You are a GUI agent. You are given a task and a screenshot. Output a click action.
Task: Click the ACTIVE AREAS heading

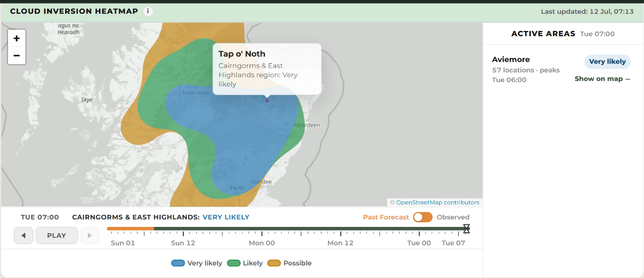click(x=543, y=34)
